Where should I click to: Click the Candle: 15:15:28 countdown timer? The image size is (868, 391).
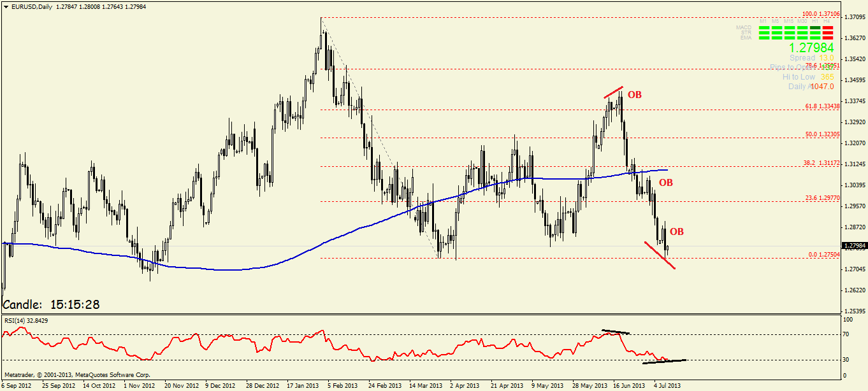[51, 304]
